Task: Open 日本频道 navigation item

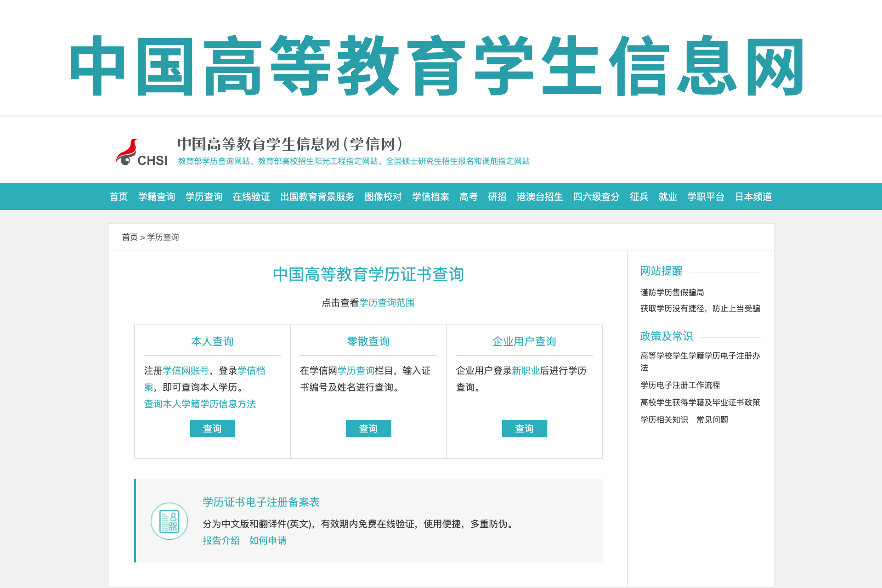Action: click(753, 197)
